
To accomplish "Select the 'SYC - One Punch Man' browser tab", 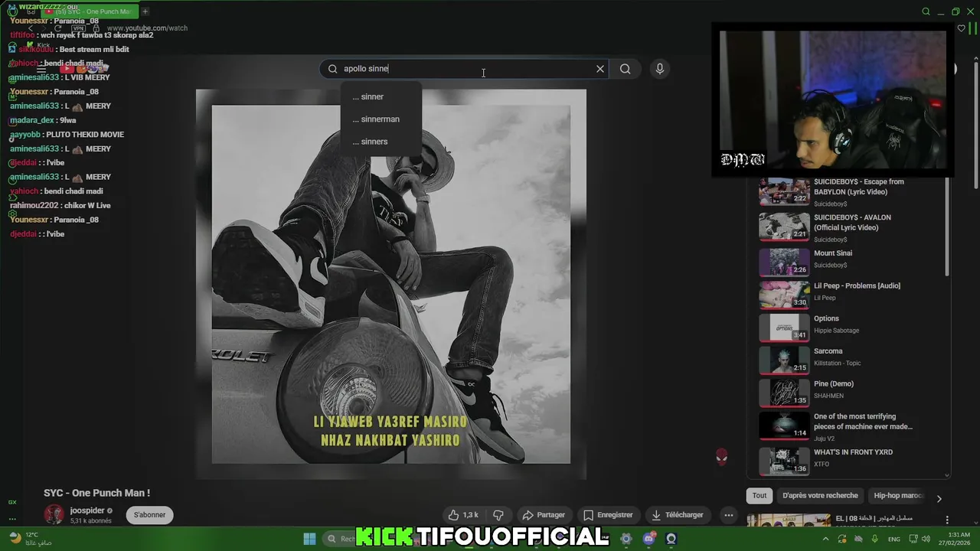I will 90,11.
